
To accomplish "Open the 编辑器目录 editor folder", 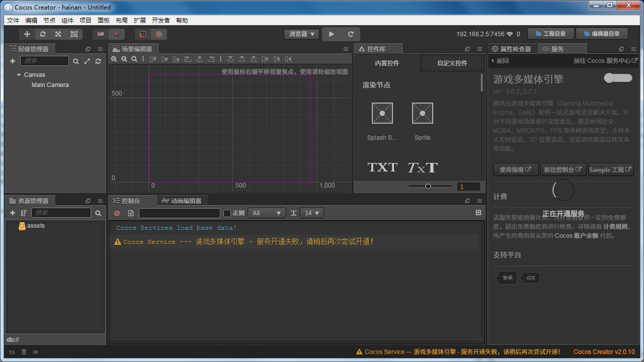I will click(x=602, y=34).
